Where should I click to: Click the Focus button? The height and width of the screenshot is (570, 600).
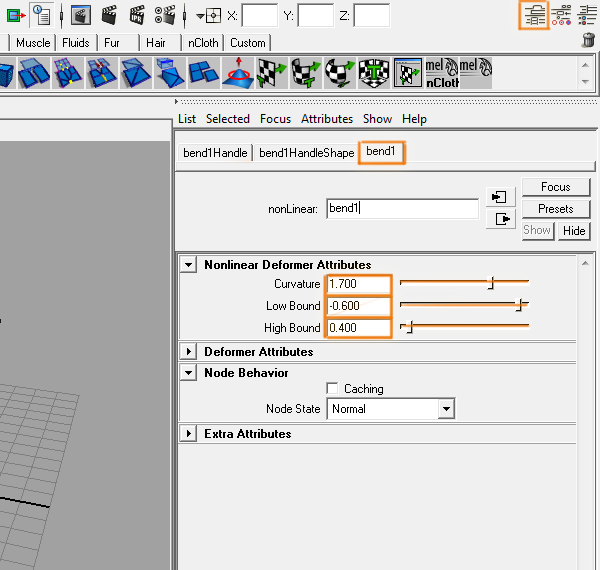555,187
